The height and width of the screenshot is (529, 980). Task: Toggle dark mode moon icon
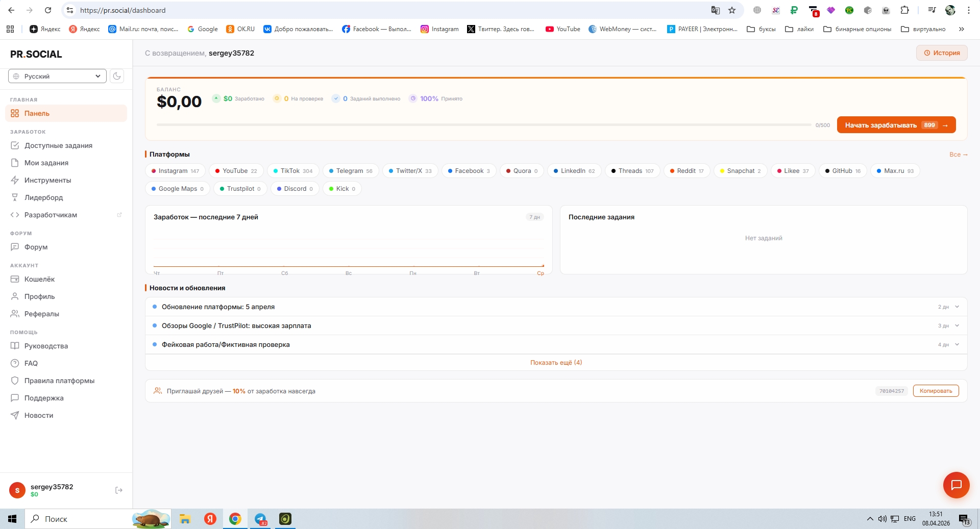point(117,76)
